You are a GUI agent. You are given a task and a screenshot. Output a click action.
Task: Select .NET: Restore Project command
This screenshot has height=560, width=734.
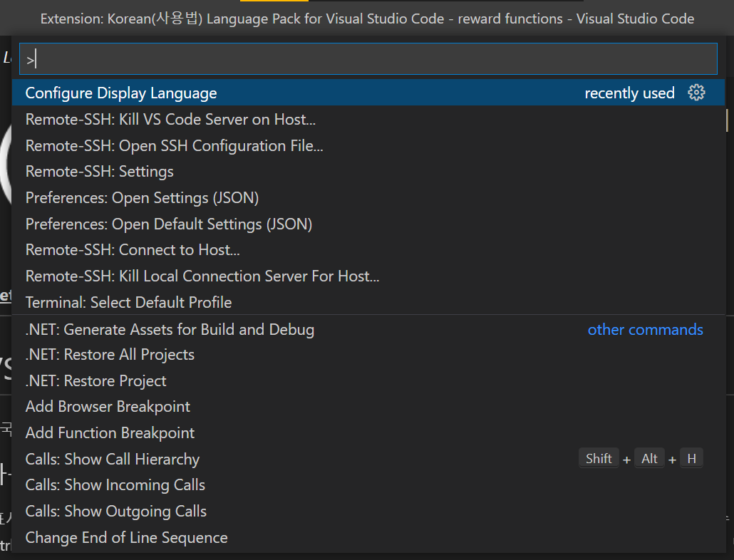(x=368, y=381)
